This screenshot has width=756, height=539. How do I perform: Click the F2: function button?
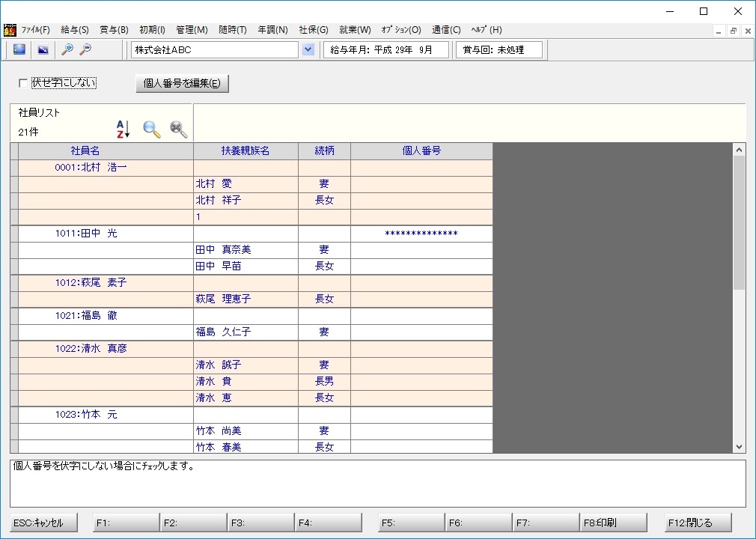[x=193, y=523]
